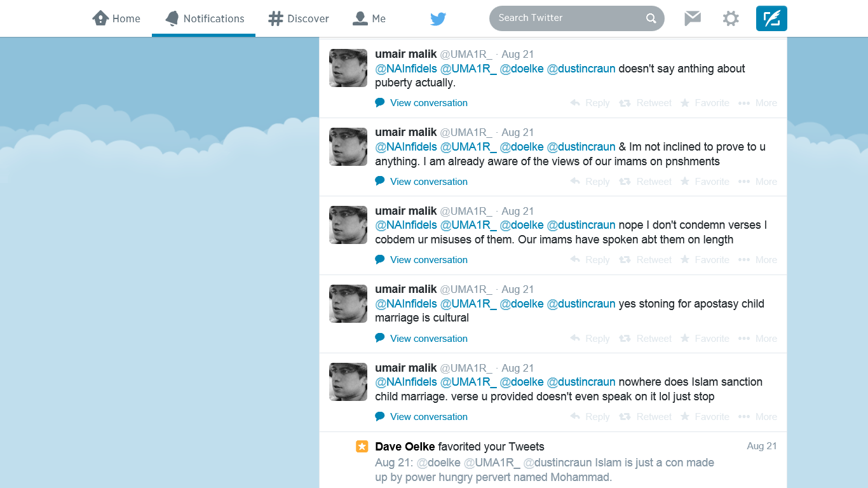Screen dimensions: 868x488
Task: Expand More on 'don't condemn verses' tweet
Action: tap(757, 260)
